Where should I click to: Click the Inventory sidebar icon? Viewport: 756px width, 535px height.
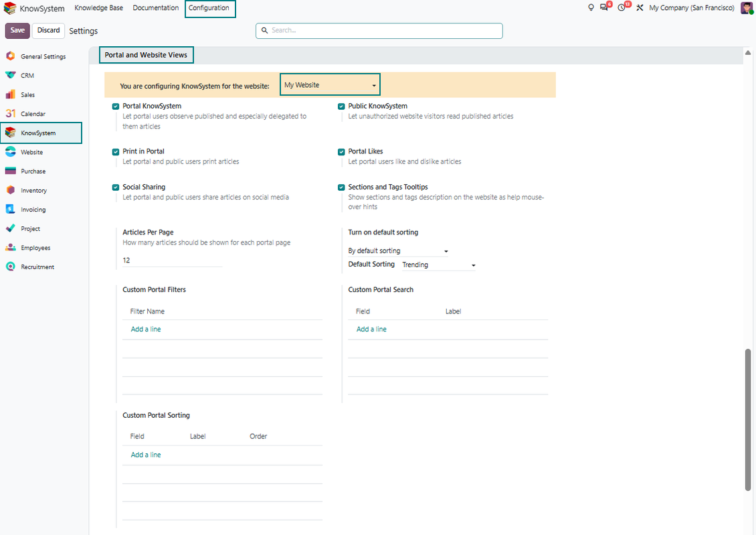(x=11, y=190)
